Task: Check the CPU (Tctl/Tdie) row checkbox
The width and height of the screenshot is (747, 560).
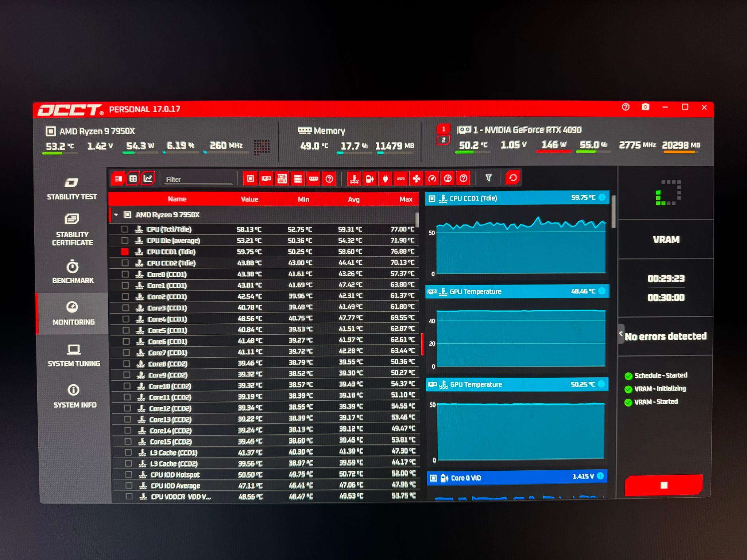Action: tap(125, 229)
